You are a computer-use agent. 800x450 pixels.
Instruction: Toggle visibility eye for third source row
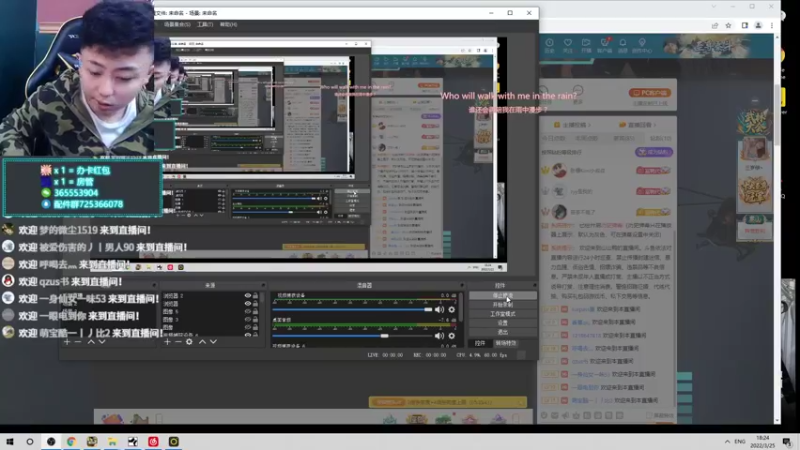[248, 311]
